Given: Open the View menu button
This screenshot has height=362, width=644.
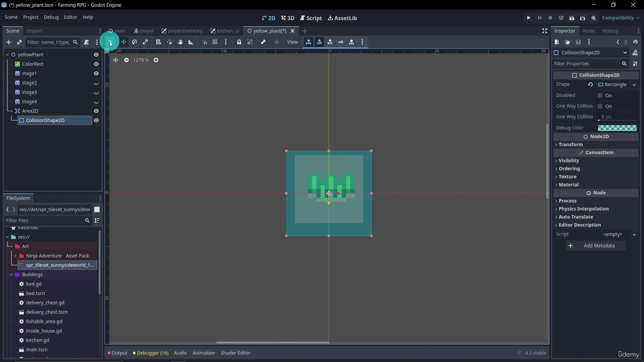Looking at the screenshot, I should (x=292, y=42).
